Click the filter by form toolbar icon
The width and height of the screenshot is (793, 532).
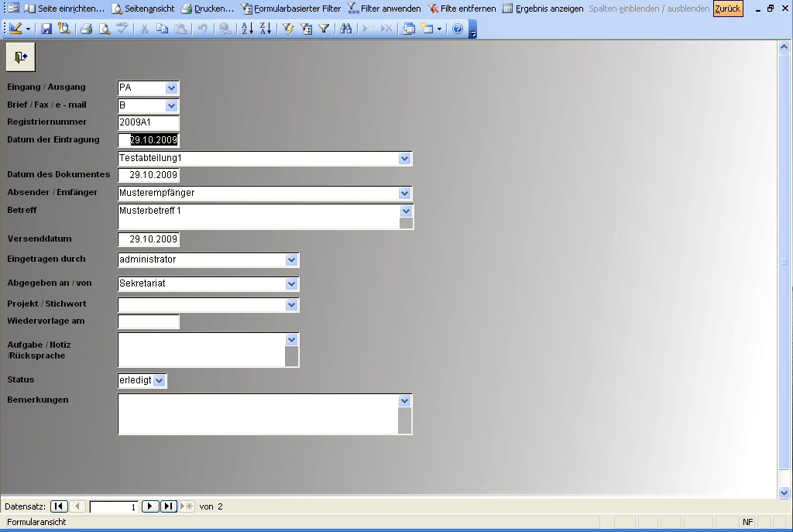(306, 29)
